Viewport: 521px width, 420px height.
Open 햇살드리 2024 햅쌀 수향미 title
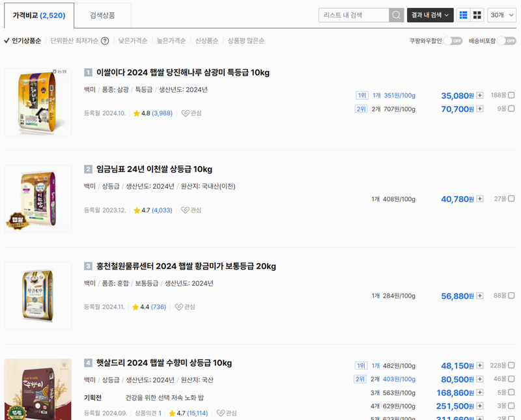point(164,363)
